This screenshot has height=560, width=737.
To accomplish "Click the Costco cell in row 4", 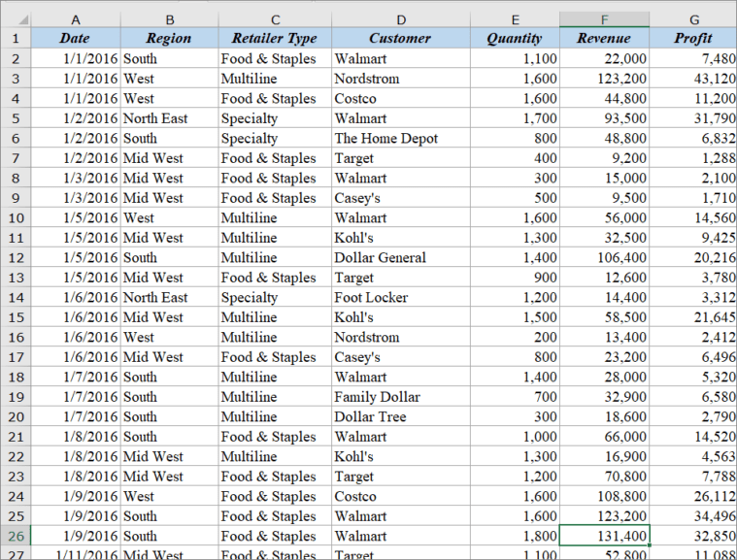I will (401, 98).
